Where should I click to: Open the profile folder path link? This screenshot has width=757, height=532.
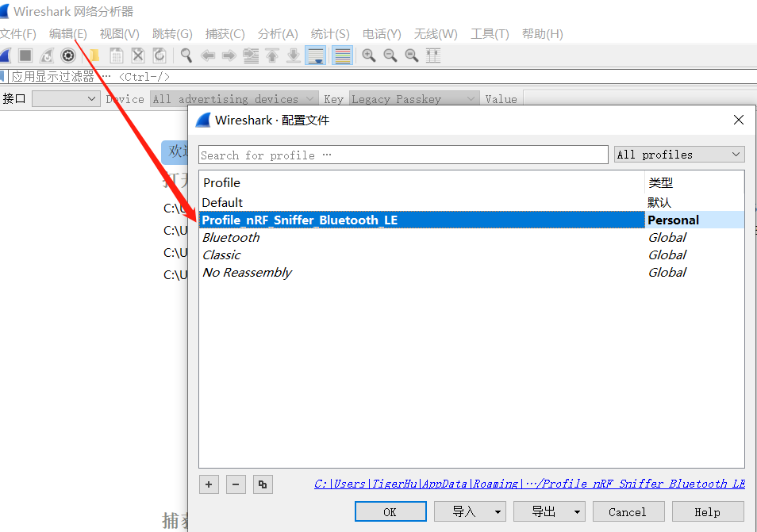[x=529, y=484]
